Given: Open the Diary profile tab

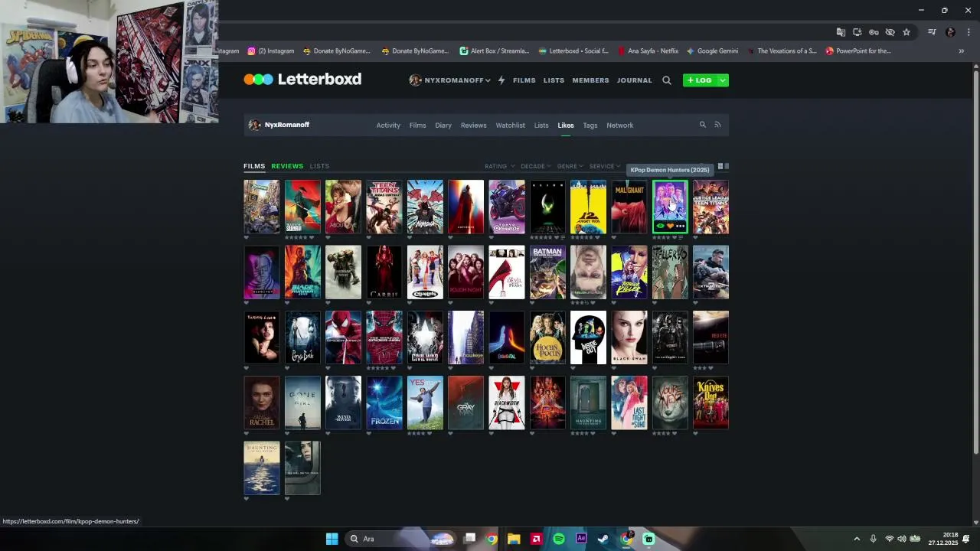Looking at the screenshot, I should click(x=443, y=126).
